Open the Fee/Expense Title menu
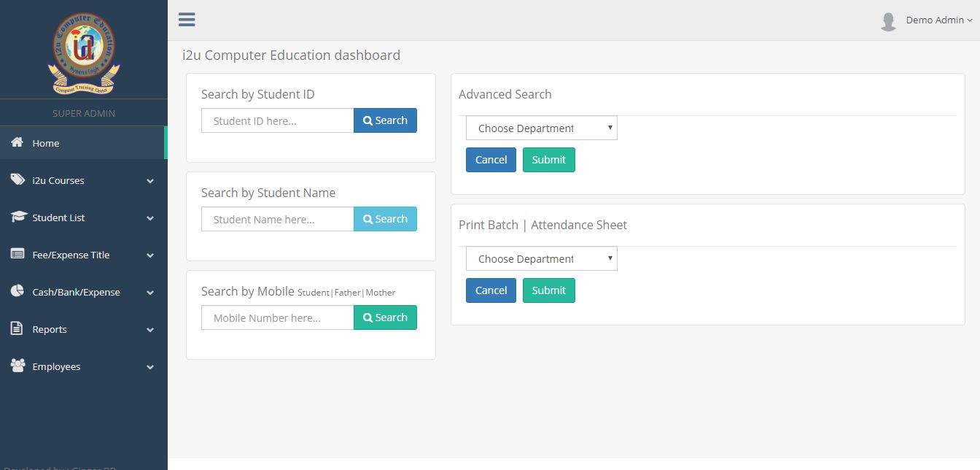Screen dimensions: 980x470 [x=84, y=255]
